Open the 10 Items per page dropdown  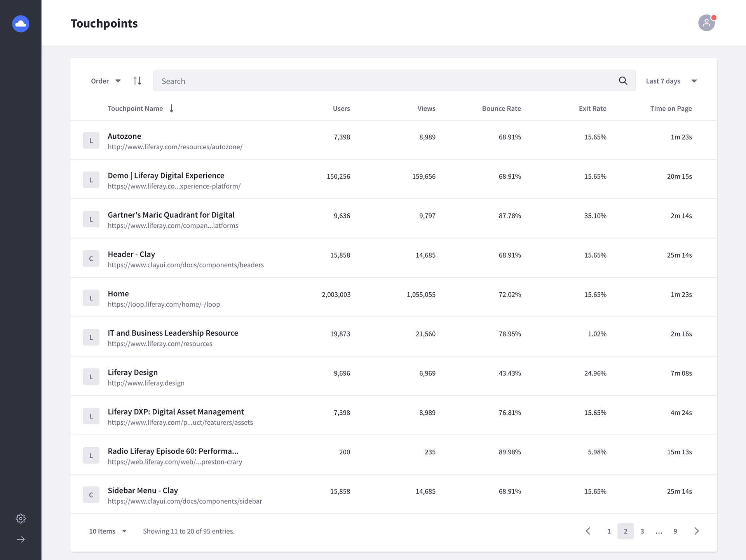(x=108, y=531)
